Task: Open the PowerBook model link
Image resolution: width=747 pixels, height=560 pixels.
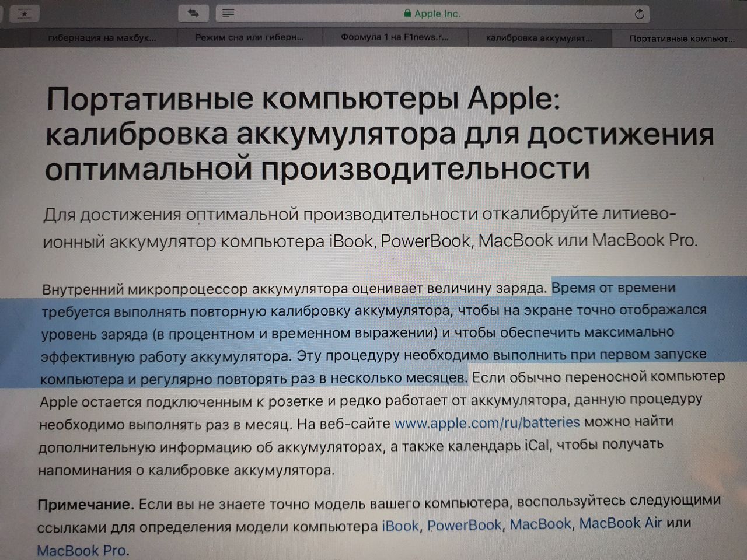Action: (x=464, y=525)
